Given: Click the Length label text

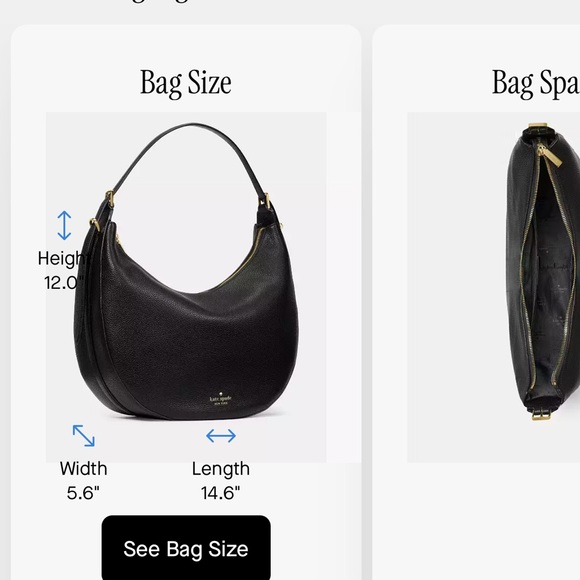Looking at the screenshot, I should (x=221, y=469).
